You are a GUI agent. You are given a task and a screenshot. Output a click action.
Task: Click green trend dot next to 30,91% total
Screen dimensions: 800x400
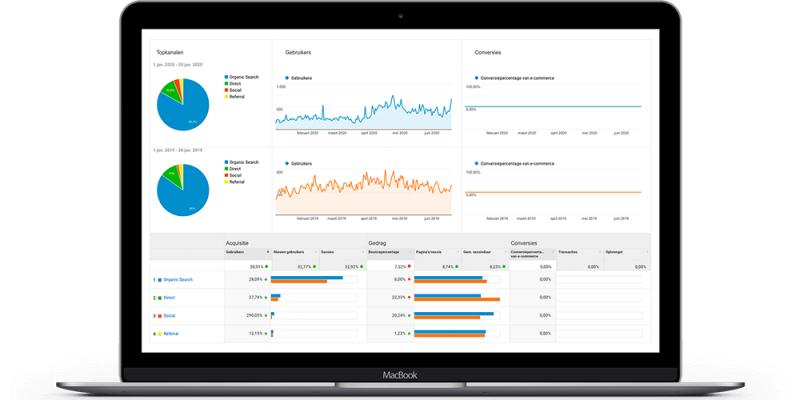tap(266, 266)
